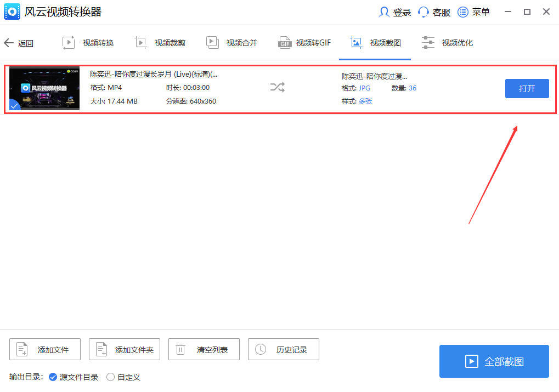Click the 视频裁剪 tab icon

point(140,43)
